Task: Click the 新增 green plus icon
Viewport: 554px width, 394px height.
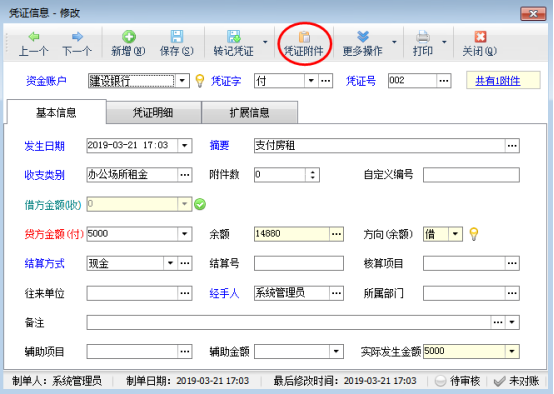Action: 129,37
